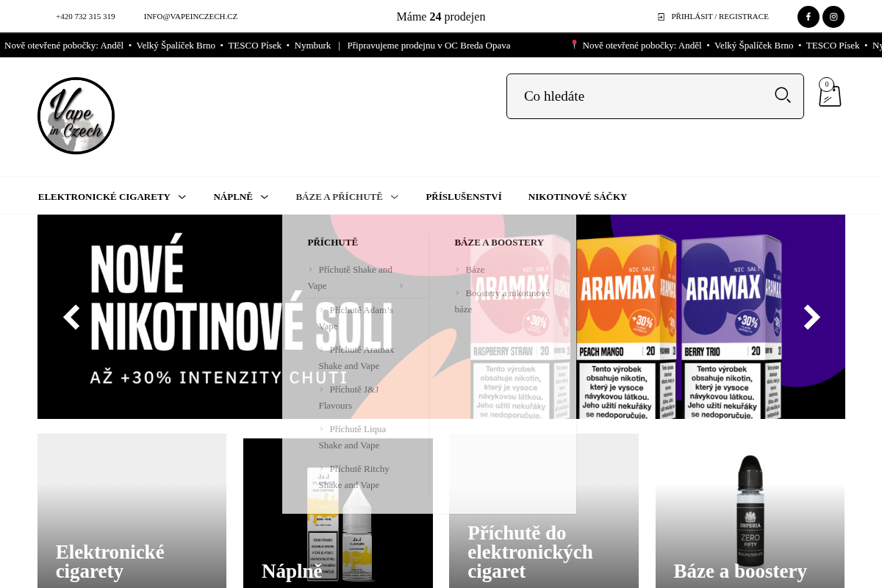Click the search magnifier icon
882x588 pixels.
tap(783, 96)
